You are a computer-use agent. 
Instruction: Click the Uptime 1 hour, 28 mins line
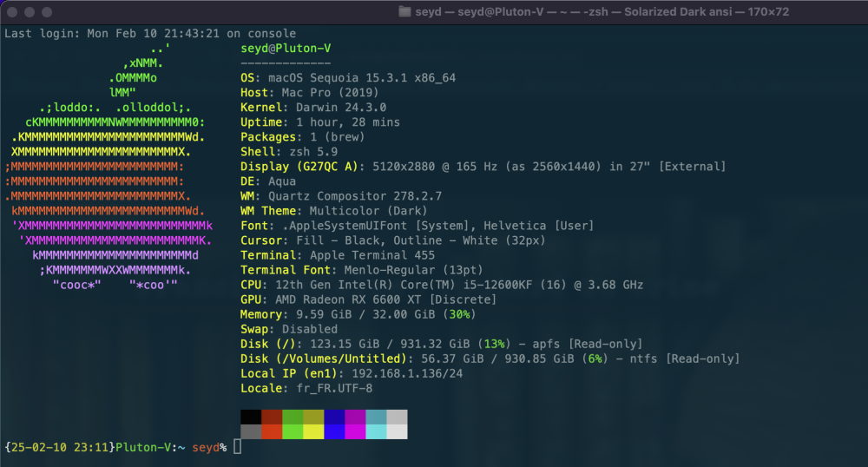[320, 122]
